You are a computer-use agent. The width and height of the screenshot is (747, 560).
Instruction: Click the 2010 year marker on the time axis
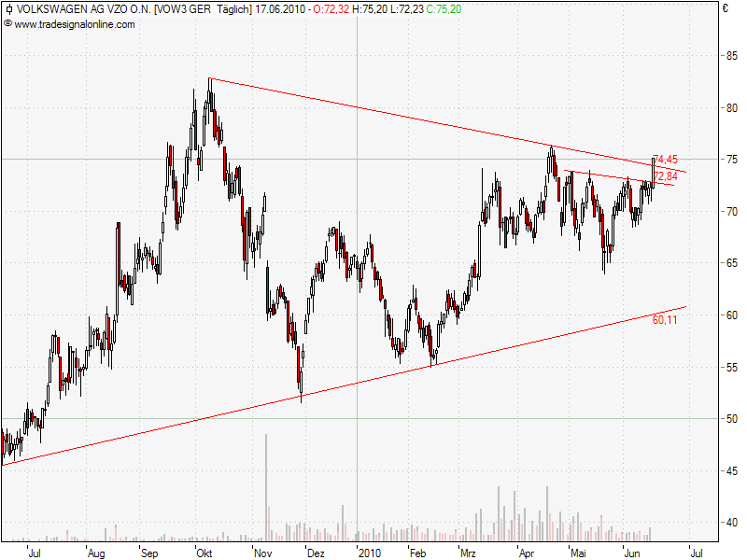pos(370,553)
